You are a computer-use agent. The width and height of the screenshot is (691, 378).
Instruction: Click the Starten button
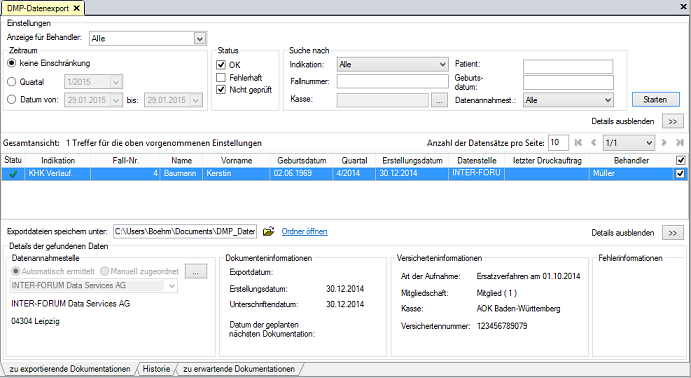655,100
